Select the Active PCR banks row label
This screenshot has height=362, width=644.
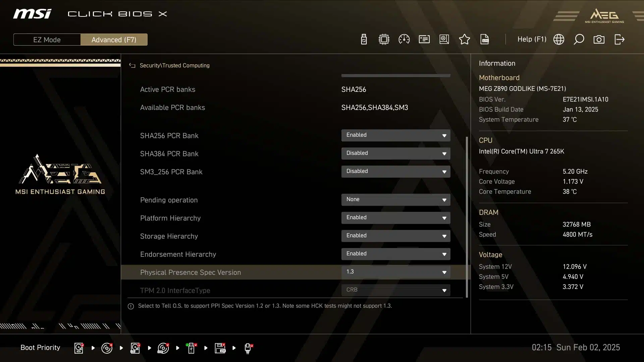168,89
